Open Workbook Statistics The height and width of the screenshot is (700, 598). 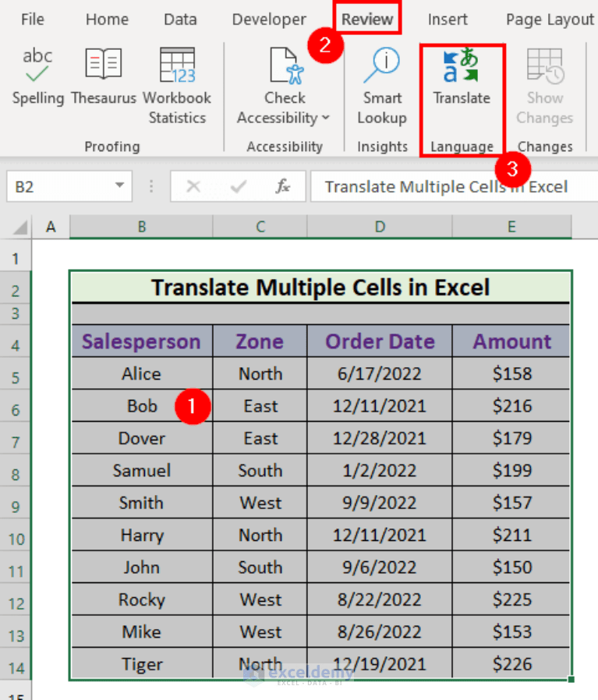(177, 87)
